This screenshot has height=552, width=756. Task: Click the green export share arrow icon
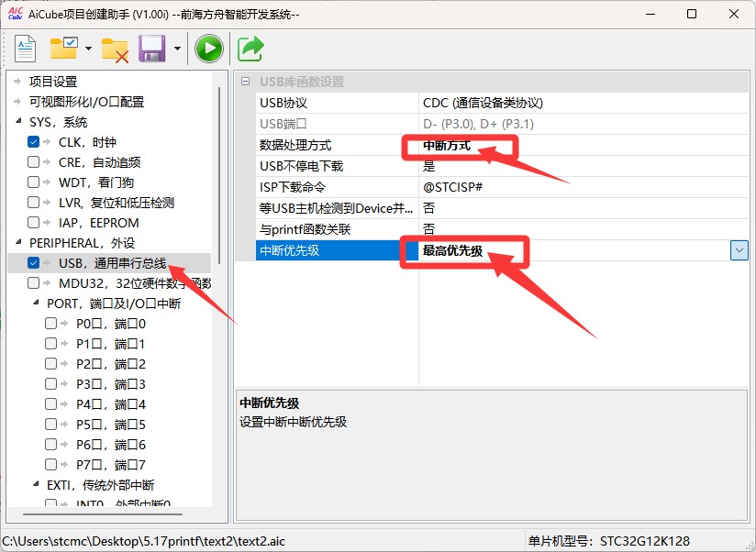point(250,49)
